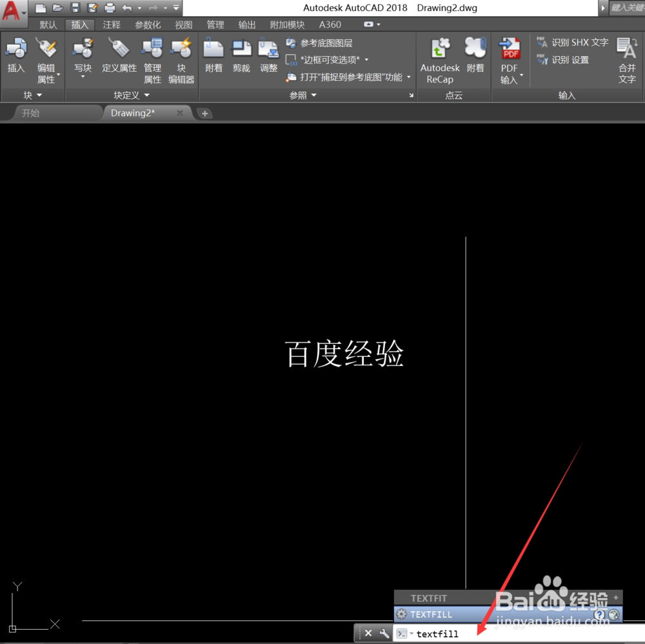645x644 pixels.
Task: Click the Redo arrow icon
Action: coord(153,8)
